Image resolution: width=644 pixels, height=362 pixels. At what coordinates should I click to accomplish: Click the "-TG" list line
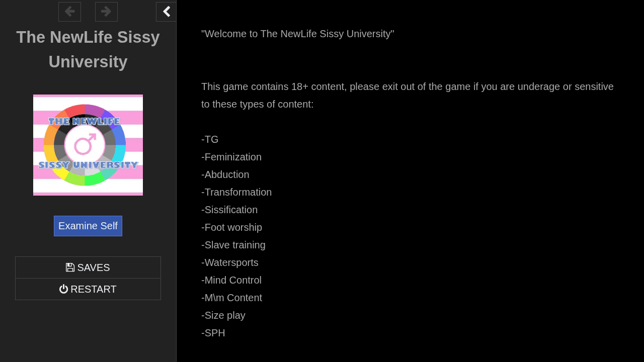pyautogui.click(x=210, y=139)
